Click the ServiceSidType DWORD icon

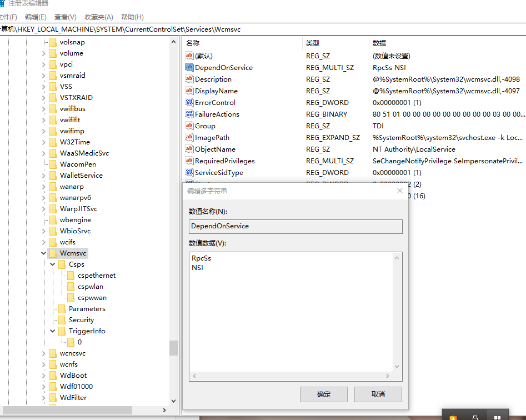pos(189,172)
